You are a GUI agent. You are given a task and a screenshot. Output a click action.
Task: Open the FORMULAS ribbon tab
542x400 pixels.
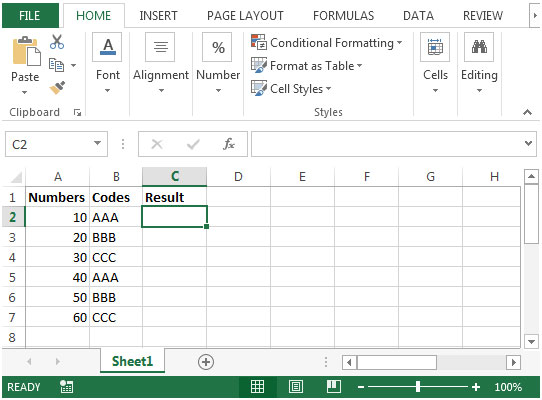343,16
